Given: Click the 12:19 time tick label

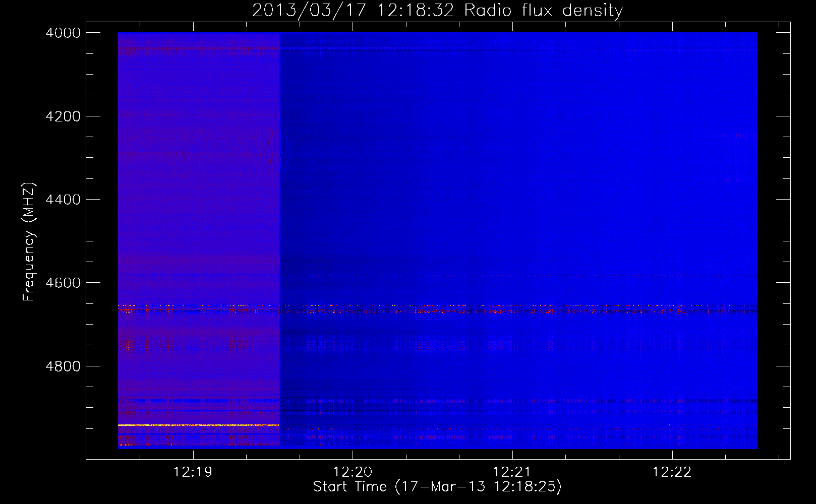Looking at the screenshot, I should [193, 472].
